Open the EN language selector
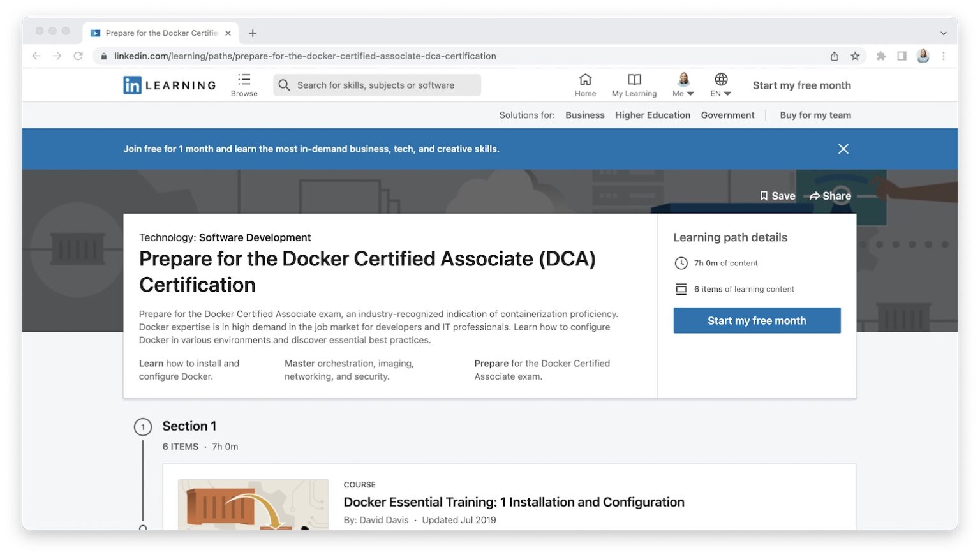 pyautogui.click(x=719, y=85)
